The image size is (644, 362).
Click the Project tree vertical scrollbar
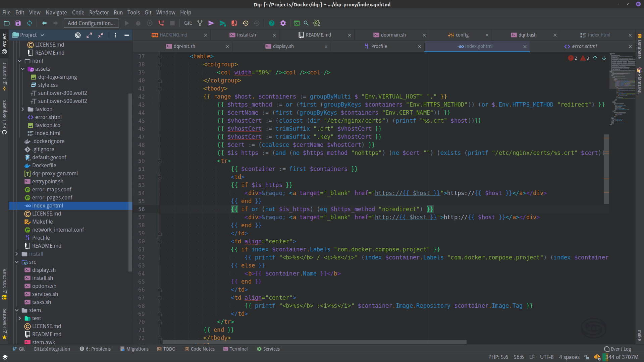(x=130, y=183)
